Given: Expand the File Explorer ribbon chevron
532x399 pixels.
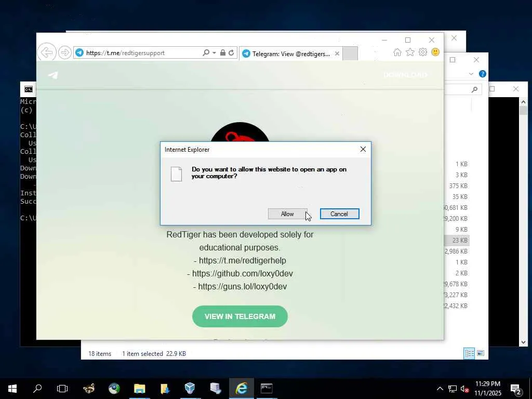Looking at the screenshot, I should click(471, 74).
